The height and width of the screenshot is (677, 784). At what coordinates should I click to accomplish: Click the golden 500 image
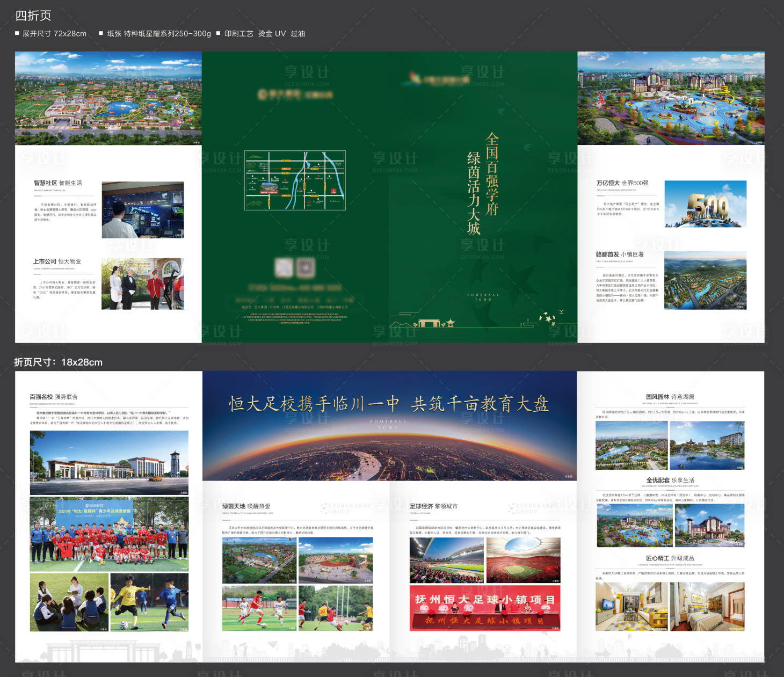coord(705,204)
